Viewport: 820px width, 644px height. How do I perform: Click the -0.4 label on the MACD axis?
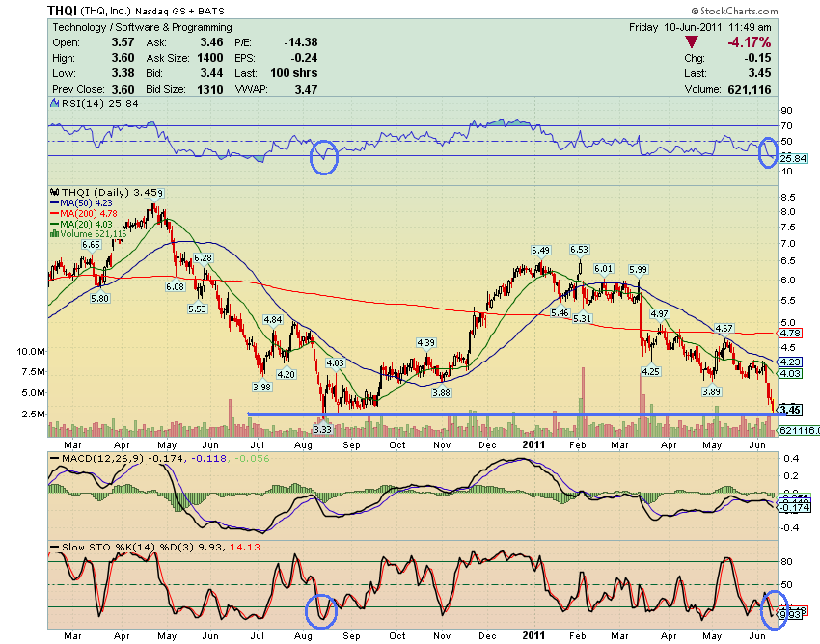790,528
